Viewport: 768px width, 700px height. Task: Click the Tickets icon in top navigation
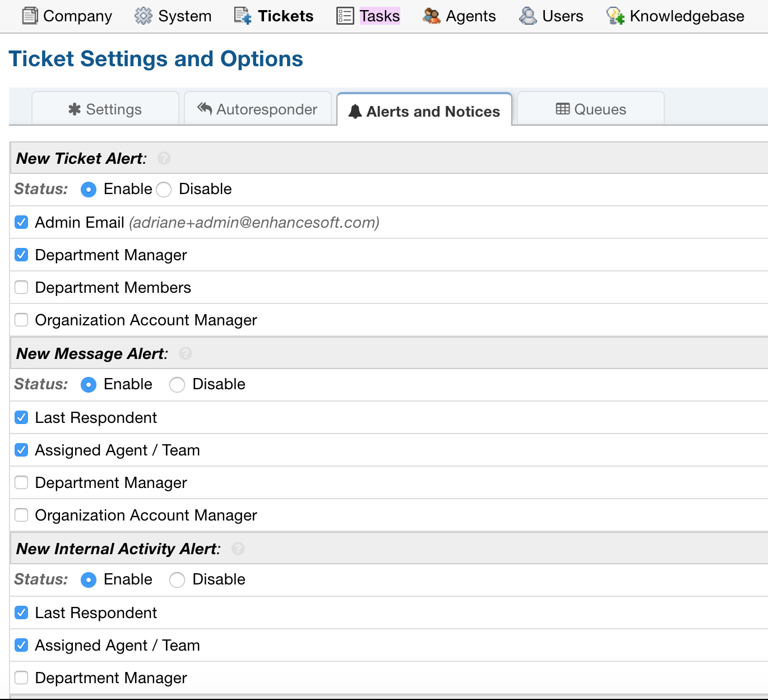241,16
